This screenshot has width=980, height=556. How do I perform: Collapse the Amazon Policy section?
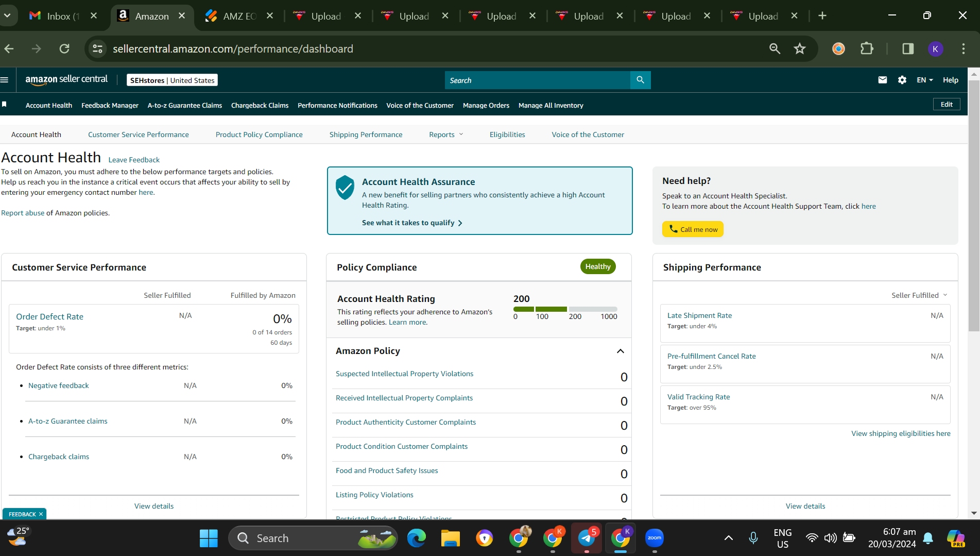point(621,351)
